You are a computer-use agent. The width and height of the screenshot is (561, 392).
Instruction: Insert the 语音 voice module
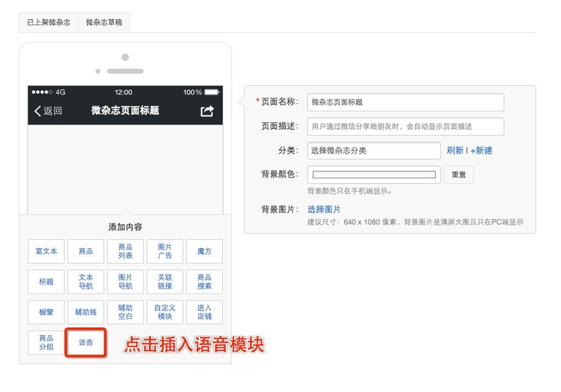point(85,342)
